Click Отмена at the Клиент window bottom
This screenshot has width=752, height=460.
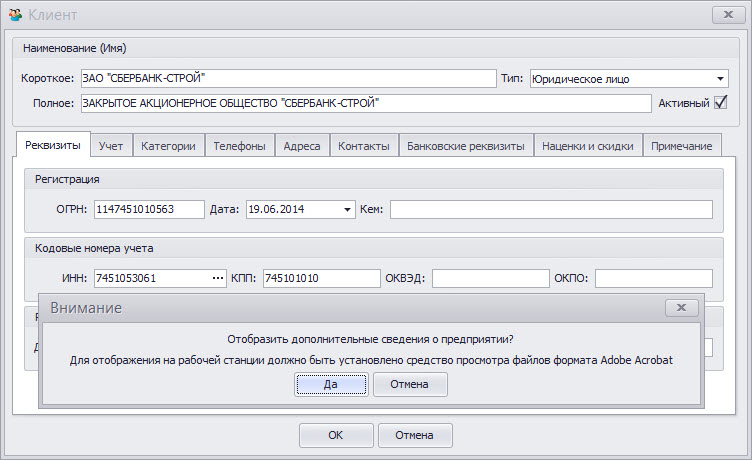pos(415,435)
